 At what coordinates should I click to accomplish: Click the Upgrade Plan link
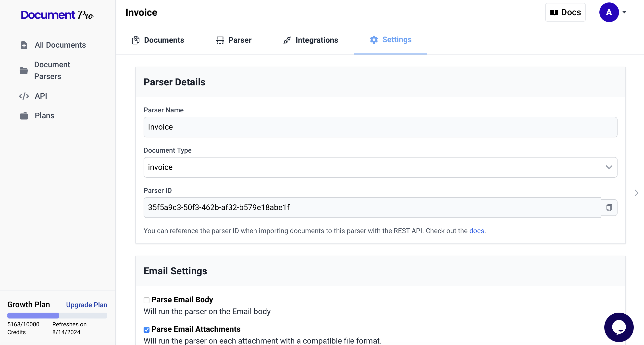click(87, 305)
